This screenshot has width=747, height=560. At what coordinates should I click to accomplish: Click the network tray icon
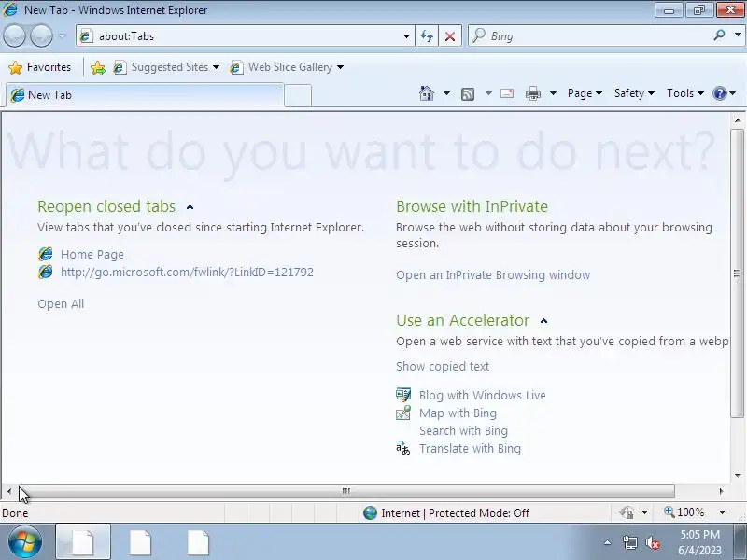[629, 542]
